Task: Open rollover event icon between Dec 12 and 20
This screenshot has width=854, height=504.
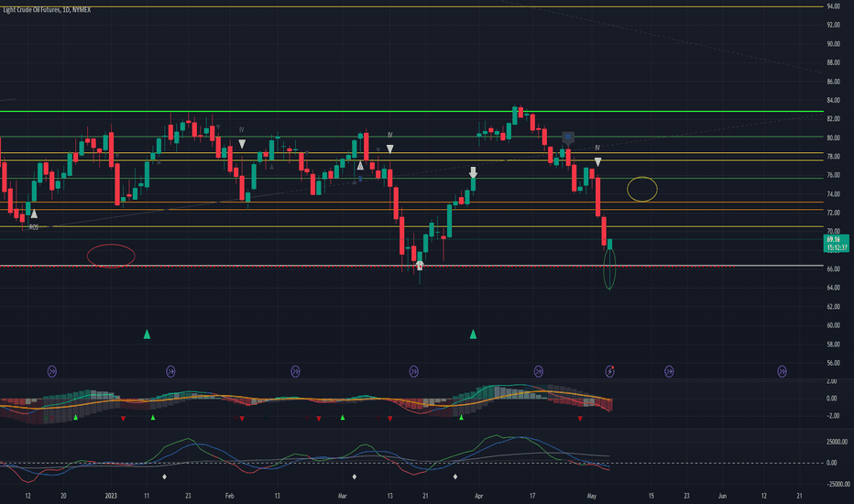Action: tap(52, 372)
